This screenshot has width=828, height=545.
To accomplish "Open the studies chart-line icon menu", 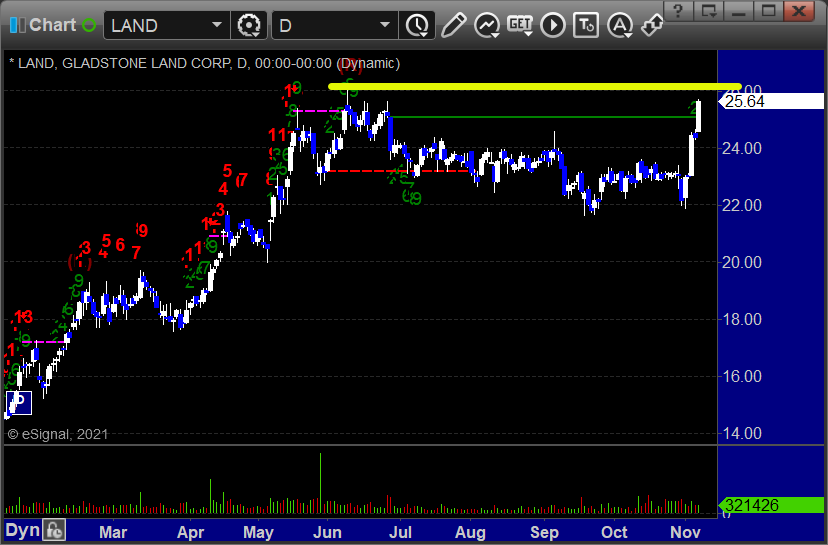I will tap(487, 25).
